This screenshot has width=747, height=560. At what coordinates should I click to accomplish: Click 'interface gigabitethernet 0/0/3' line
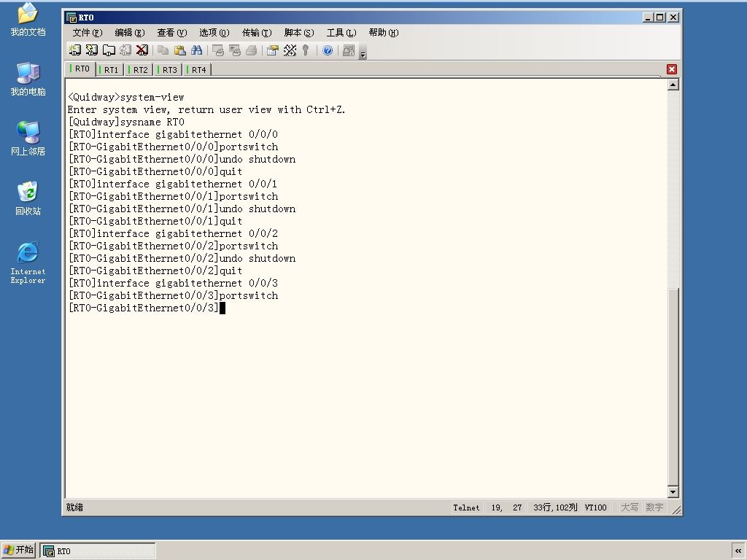(173, 283)
